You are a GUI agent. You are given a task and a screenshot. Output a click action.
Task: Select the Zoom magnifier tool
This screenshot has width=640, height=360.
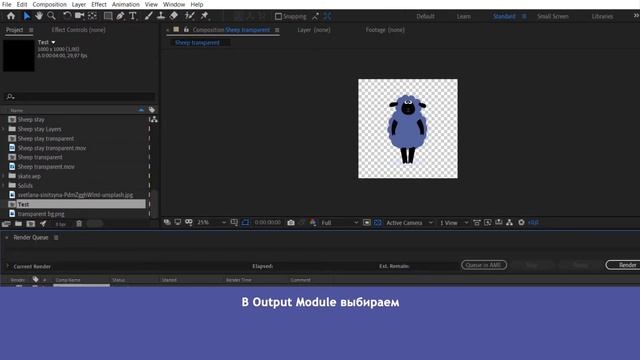tap(51, 16)
